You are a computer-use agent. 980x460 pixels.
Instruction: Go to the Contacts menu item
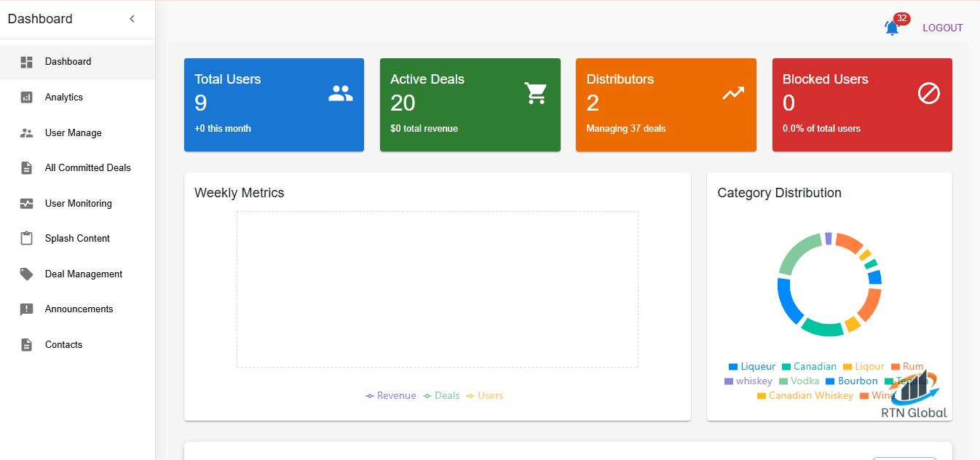pos(77,344)
